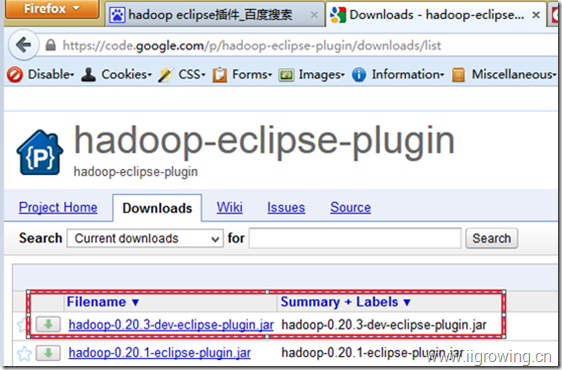The height and width of the screenshot is (370, 562).
Task: Open the Wiki tab
Action: [x=229, y=207]
